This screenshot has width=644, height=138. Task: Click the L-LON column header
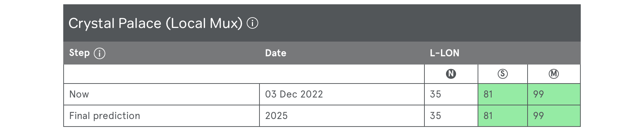coord(445,53)
